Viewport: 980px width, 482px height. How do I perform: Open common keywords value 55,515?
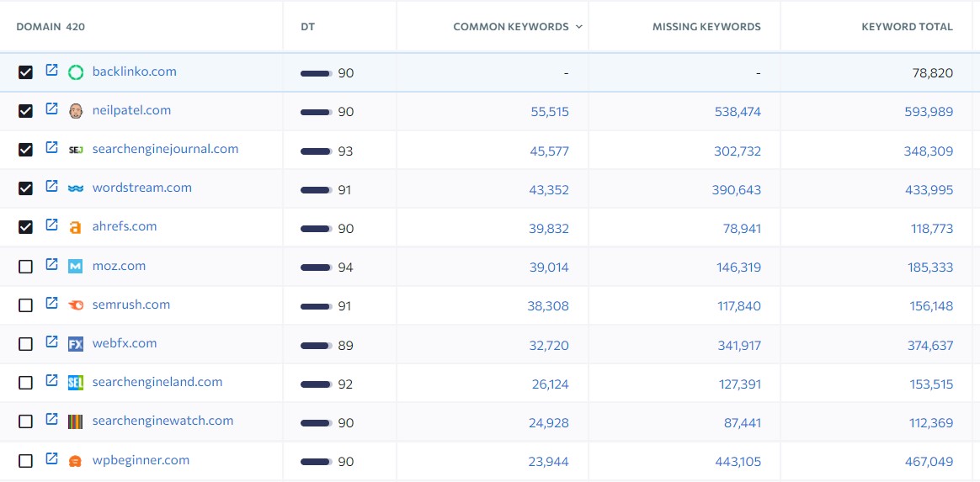pos(550,112)
